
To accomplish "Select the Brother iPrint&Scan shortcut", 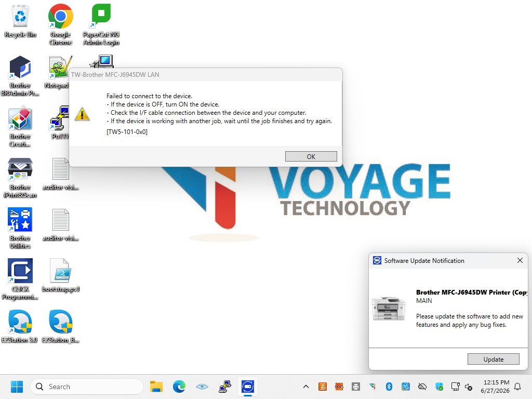I will (x=20, y=178).
